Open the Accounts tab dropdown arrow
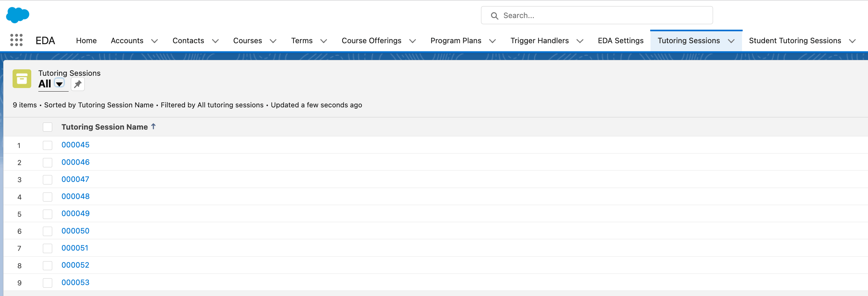 coord(154,41)
